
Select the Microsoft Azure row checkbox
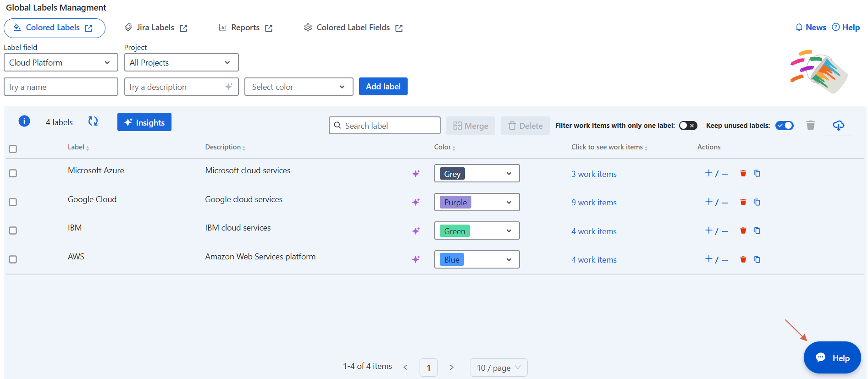13,173
